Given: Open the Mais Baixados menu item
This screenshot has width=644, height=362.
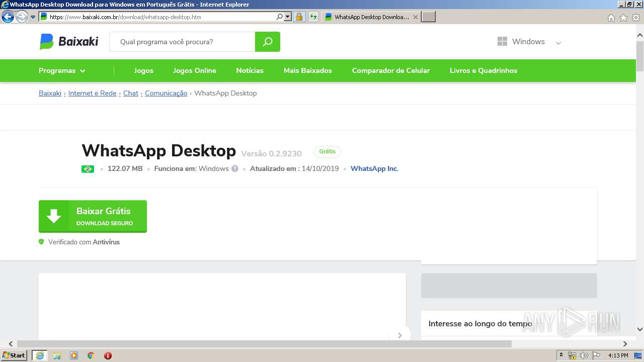Looking at the screenshot, I should [x=308, y=70].
